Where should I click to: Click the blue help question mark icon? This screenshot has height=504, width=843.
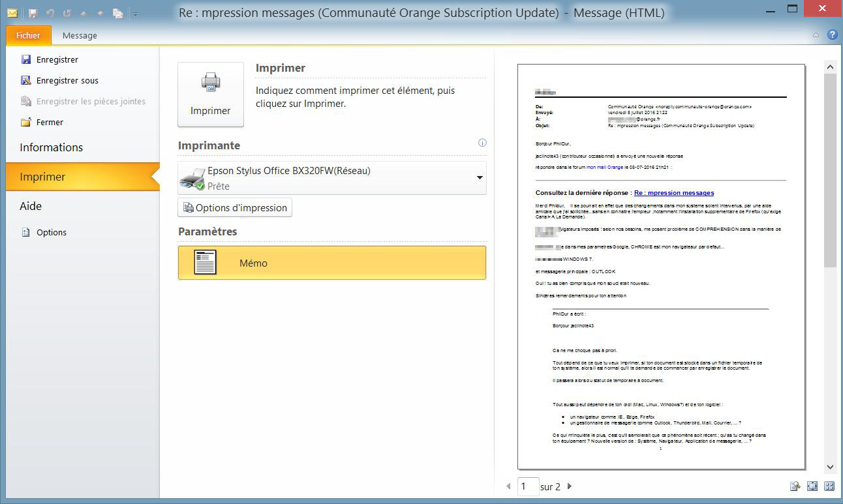[x=833, y=35]
